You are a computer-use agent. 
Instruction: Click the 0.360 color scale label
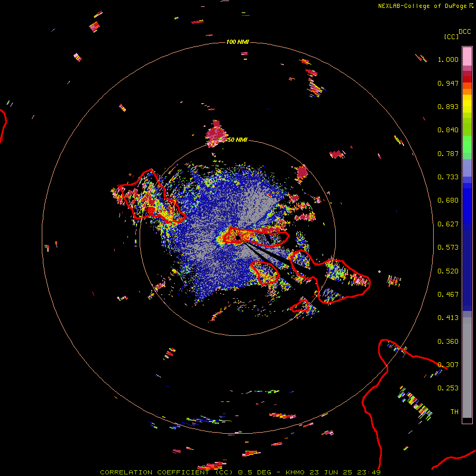(x=448, y=342)
